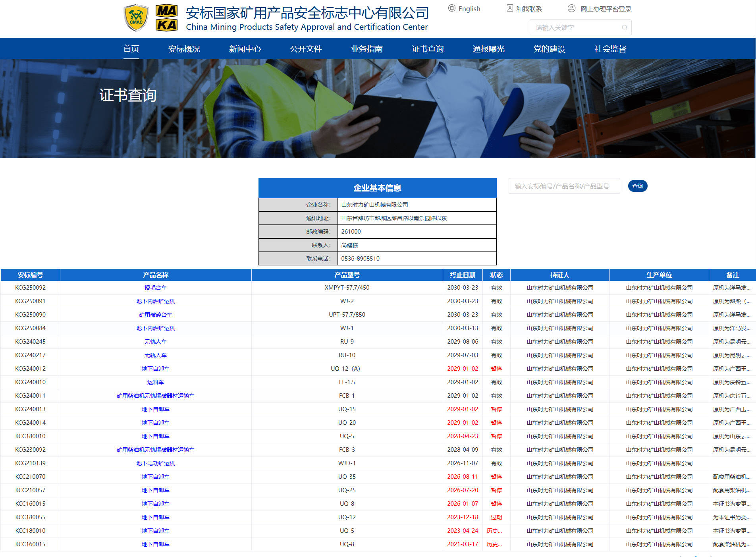Go to the 首页 navigation tab
This screenshot has height=557, width=756.
(131, 49)
